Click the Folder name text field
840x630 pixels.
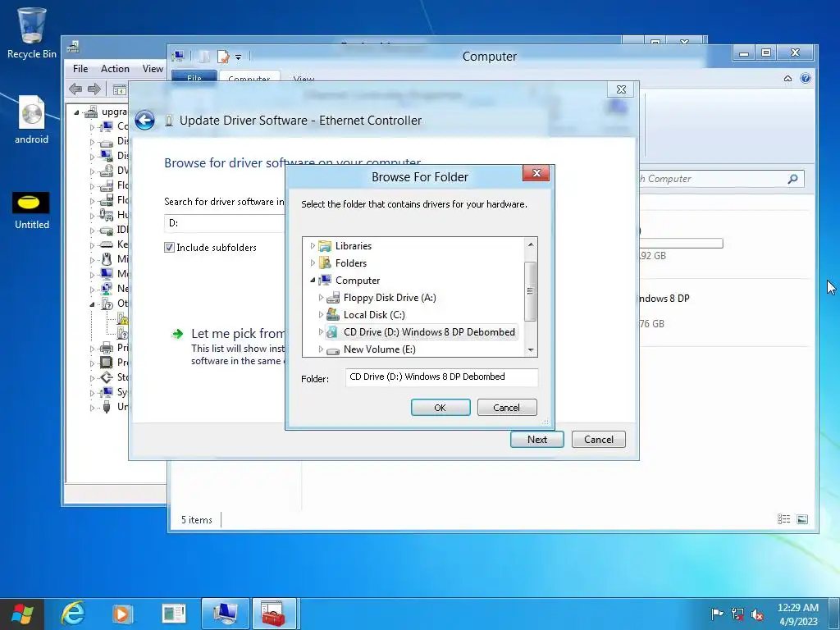tap(441, 377)
